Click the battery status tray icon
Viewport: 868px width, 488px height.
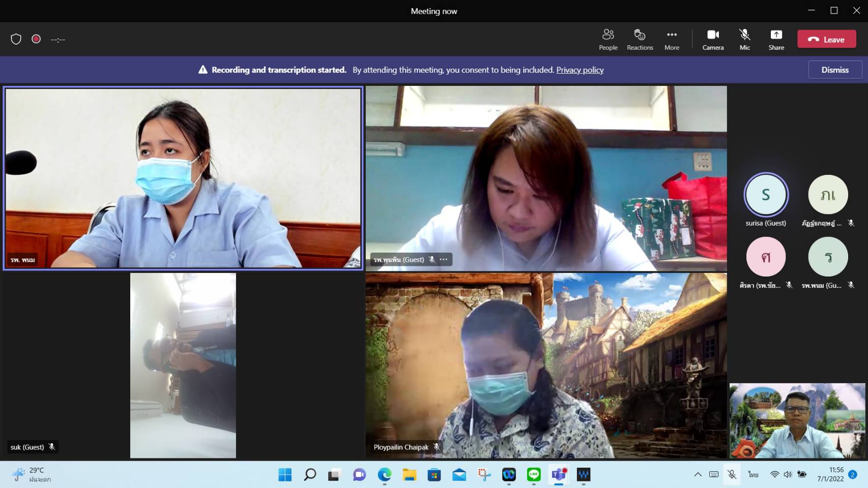(802, 474)
